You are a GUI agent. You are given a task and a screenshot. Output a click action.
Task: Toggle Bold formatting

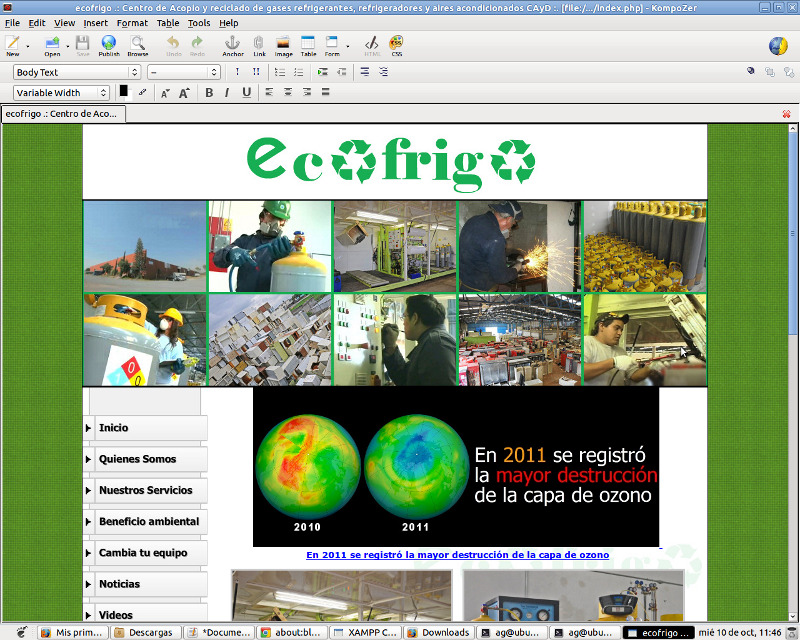[209, 93]
